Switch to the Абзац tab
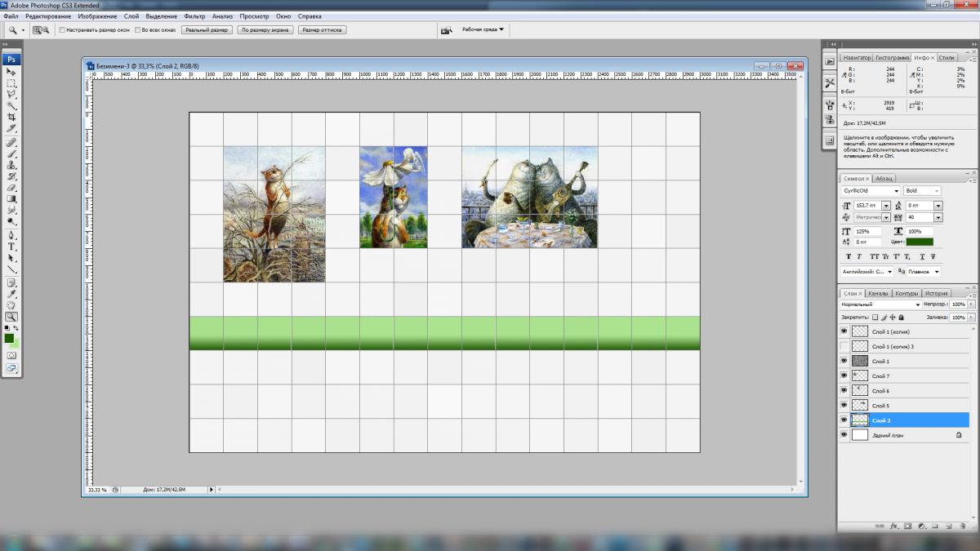Viewport: 980px width, 551px height. tap(884, 178)
